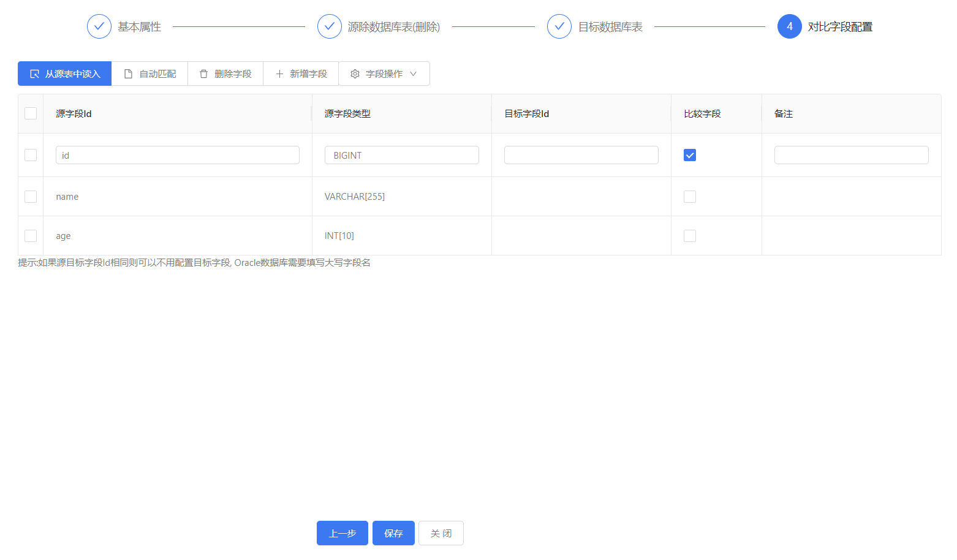Select the age row checkbox
957x560 pixels.
[31, 236]
